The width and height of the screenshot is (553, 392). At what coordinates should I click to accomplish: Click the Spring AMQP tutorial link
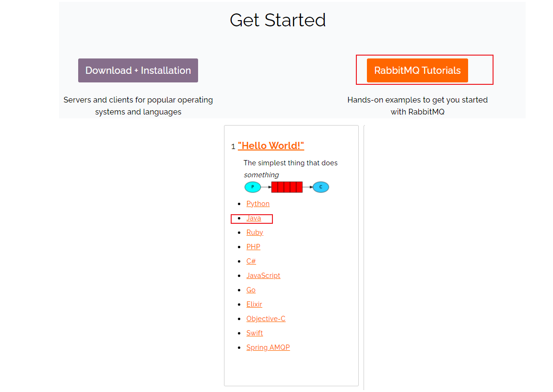click(x=268, y=347)
